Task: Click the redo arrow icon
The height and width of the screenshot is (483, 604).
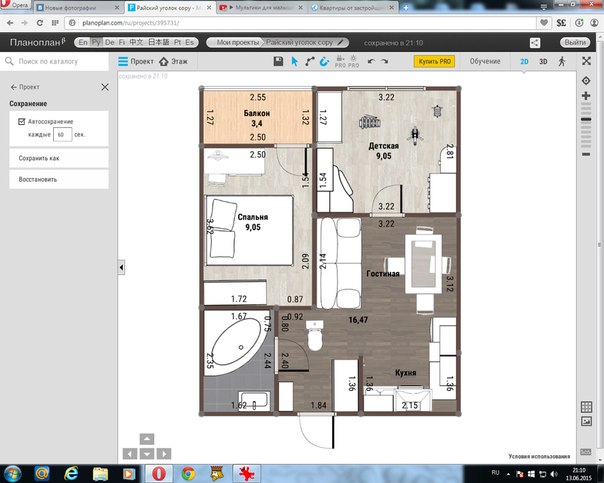Action: click(385, 61)
